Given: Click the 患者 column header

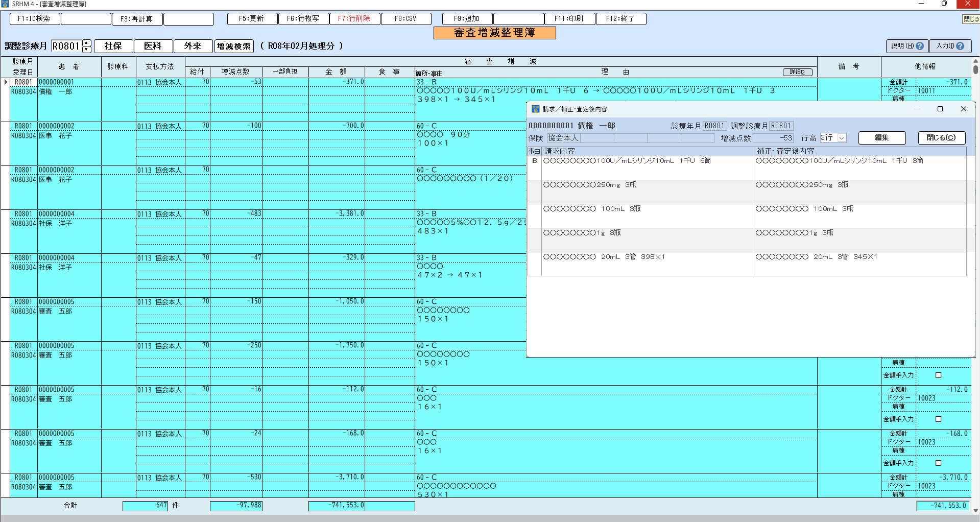Looking at the screenshot, I should point(69,66).
